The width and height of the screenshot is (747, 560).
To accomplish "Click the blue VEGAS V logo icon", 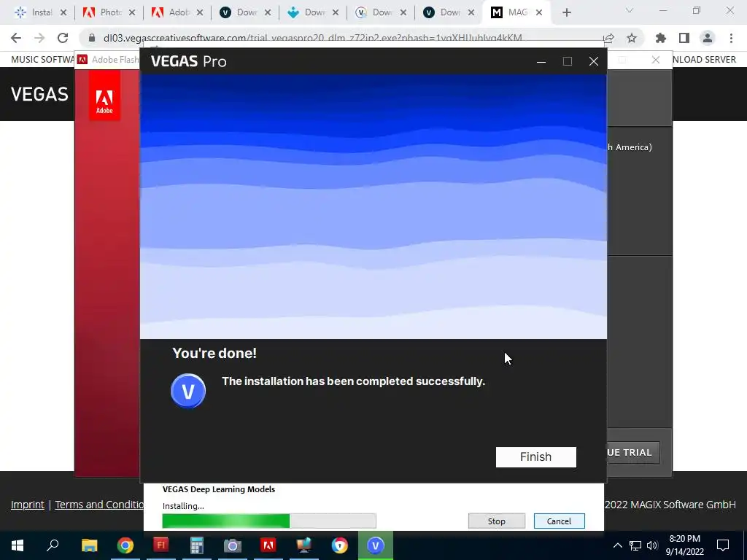I will (x=188, y=391).
